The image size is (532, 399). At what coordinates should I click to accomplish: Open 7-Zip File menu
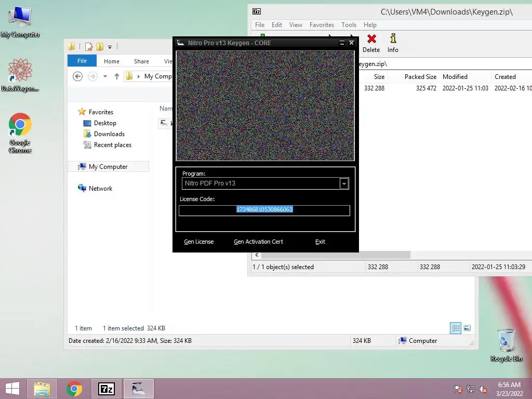pyautogui.click(x=260, y=25)
